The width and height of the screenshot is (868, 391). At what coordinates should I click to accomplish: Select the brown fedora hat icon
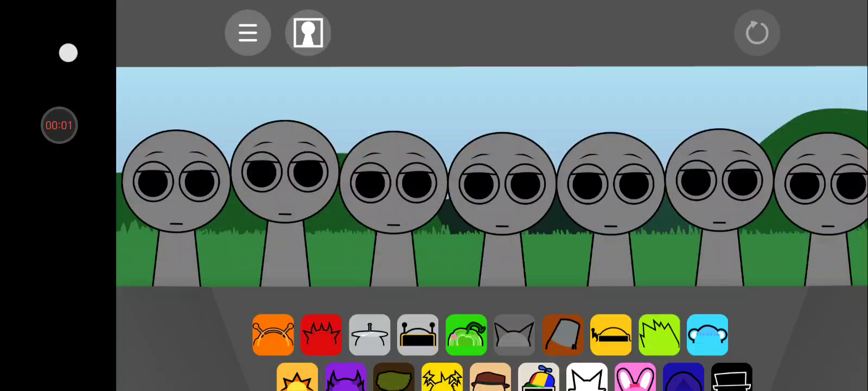[490, 377]
